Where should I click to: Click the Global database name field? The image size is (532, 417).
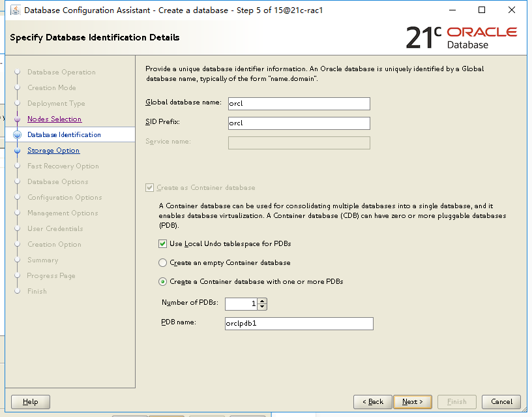[x=299, y=104]
